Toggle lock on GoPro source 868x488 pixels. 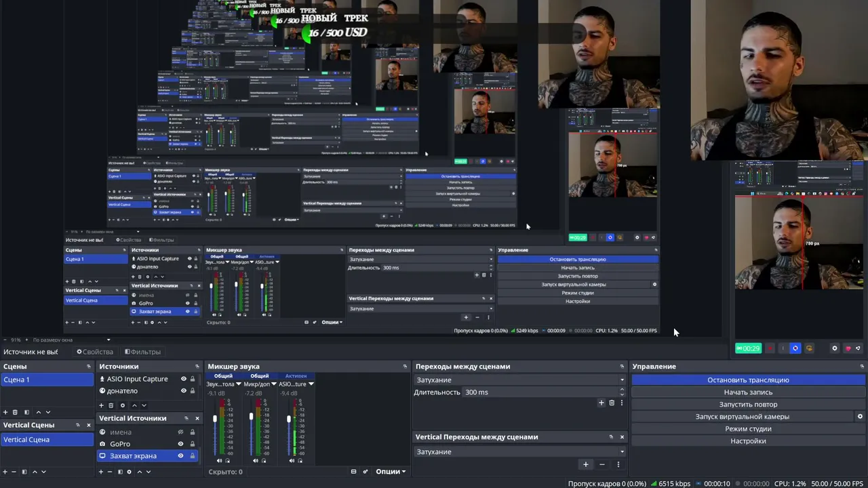tap(192, 444)
